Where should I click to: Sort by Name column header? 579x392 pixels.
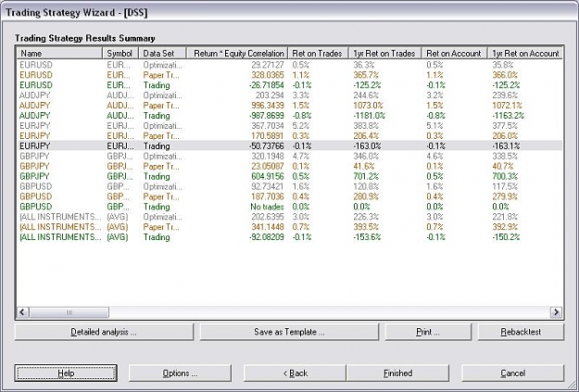59,53
